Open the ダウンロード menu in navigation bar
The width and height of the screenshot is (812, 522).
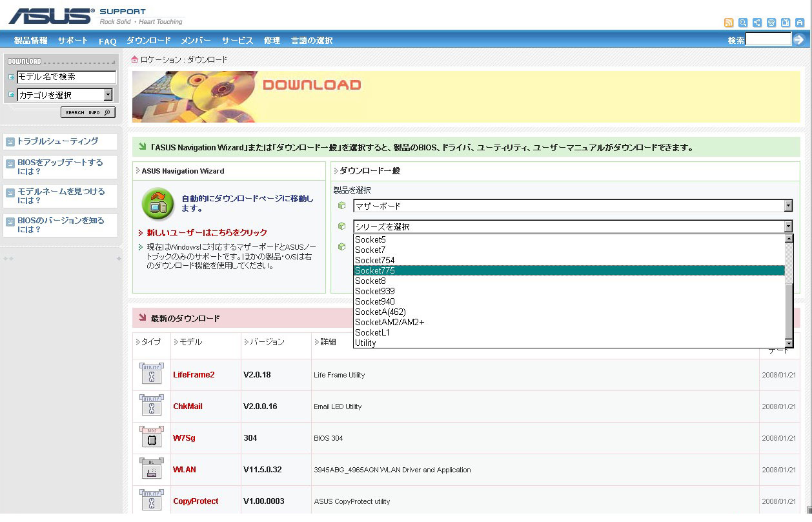click(148, 41)
